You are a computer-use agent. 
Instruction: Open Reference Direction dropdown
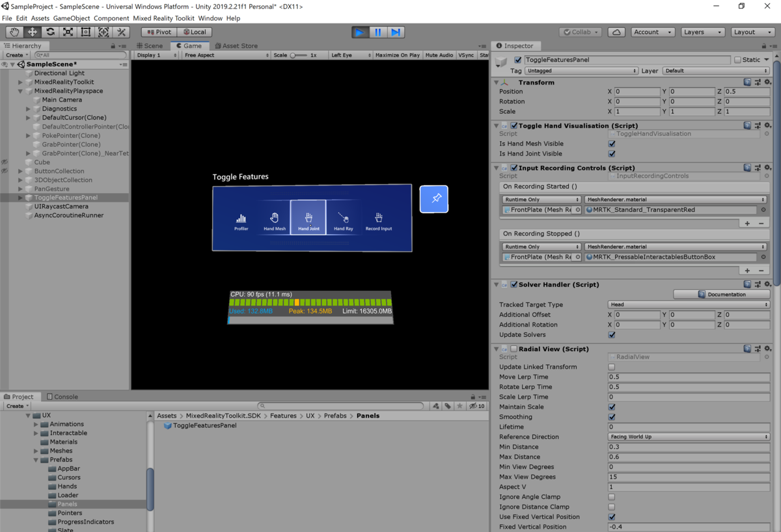click(x=689, y=437)
